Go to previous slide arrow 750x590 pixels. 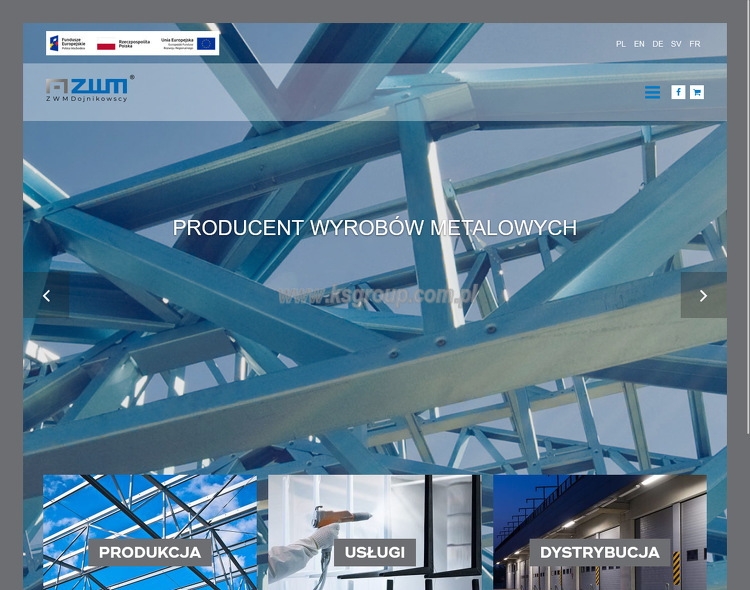(46, 296)
